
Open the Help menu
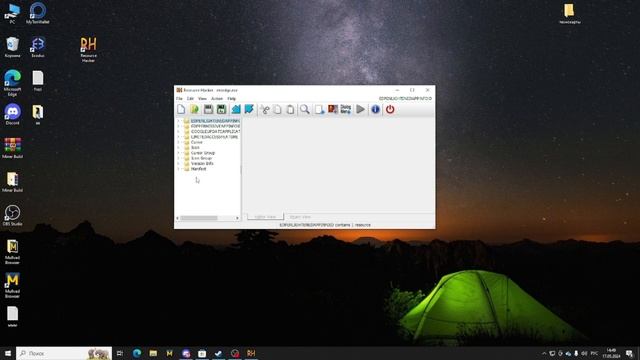231,99
